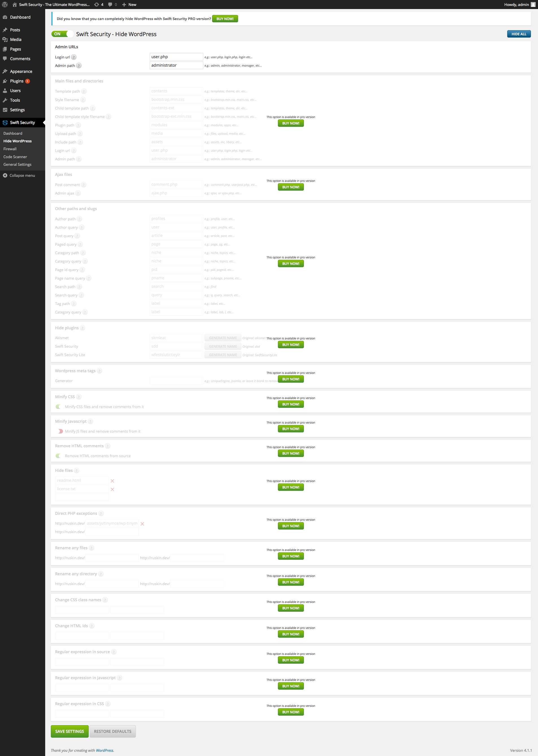Image resolution: width=538 pixels, height=756 pixels.
Task: Toggle Minify JS files switch
Action: [60, 431]
